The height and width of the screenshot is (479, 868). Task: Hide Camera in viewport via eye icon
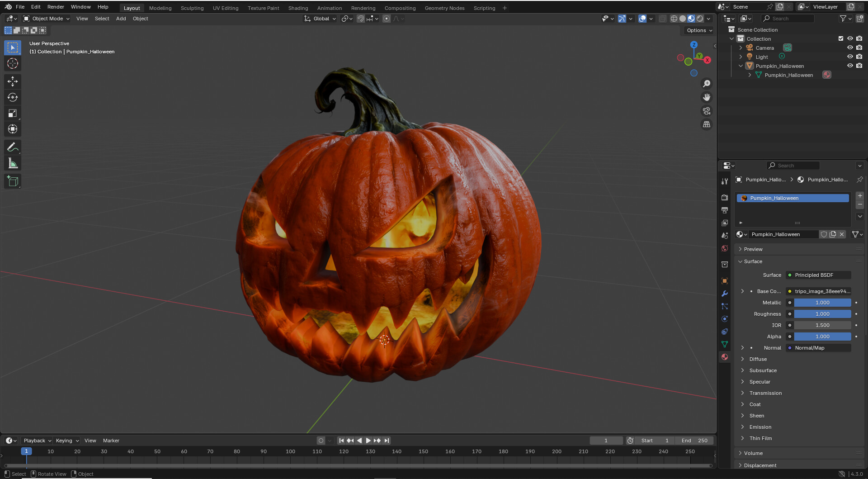(x=850, y=47)
